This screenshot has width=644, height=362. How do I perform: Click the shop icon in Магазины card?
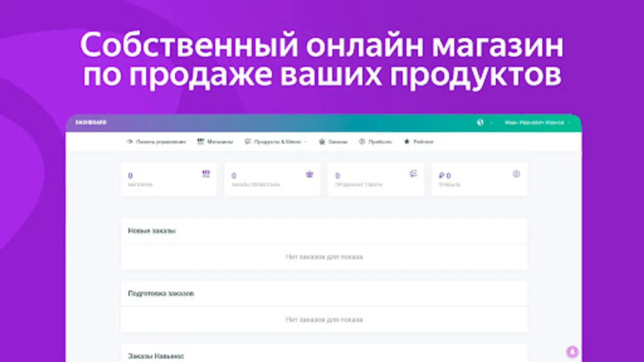pos(206,174)
